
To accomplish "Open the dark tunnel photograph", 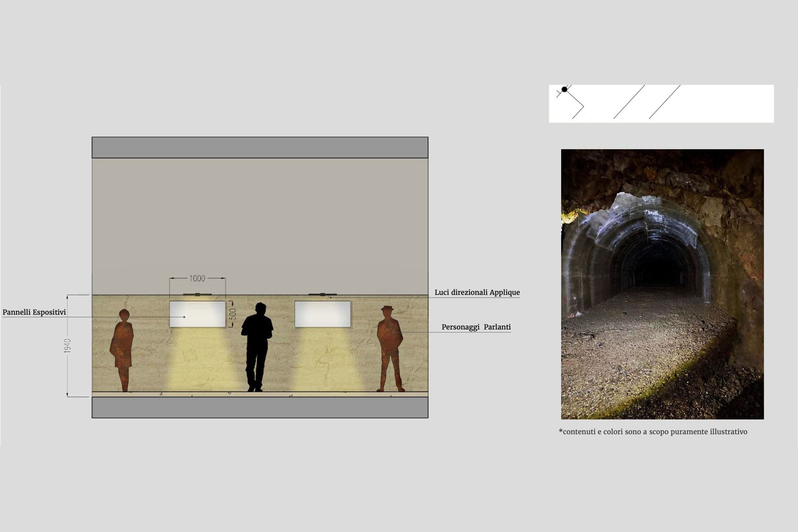I will pos(662,284).
